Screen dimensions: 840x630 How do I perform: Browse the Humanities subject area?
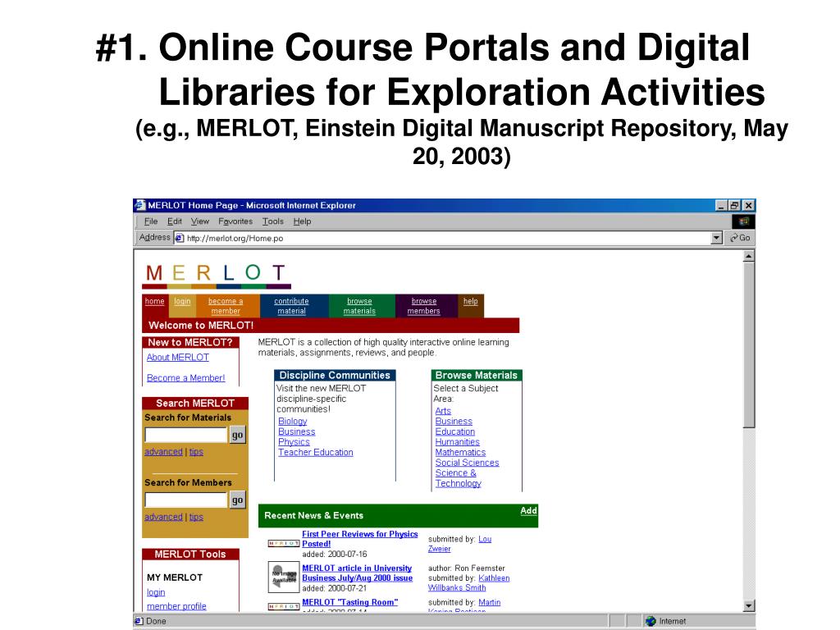[458, 442]
